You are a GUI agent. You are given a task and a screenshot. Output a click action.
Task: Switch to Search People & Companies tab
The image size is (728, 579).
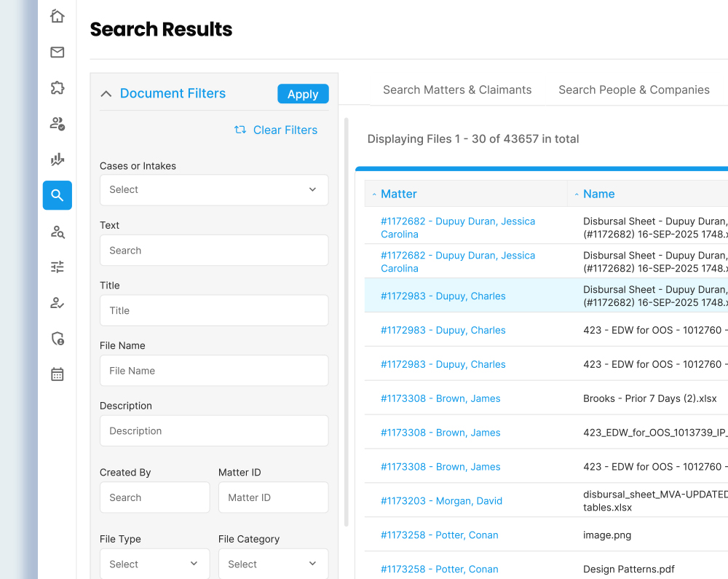633,90
